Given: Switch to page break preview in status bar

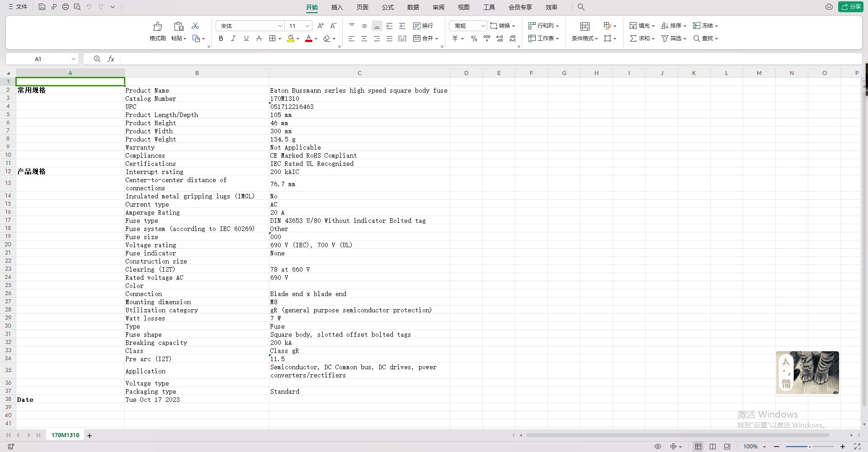Looking at the screenshot, I should [727, 447].
